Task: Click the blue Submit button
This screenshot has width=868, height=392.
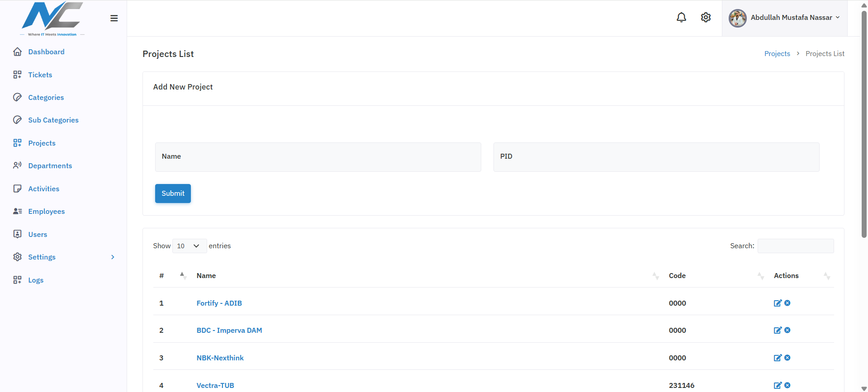Action: click(173, 194)
